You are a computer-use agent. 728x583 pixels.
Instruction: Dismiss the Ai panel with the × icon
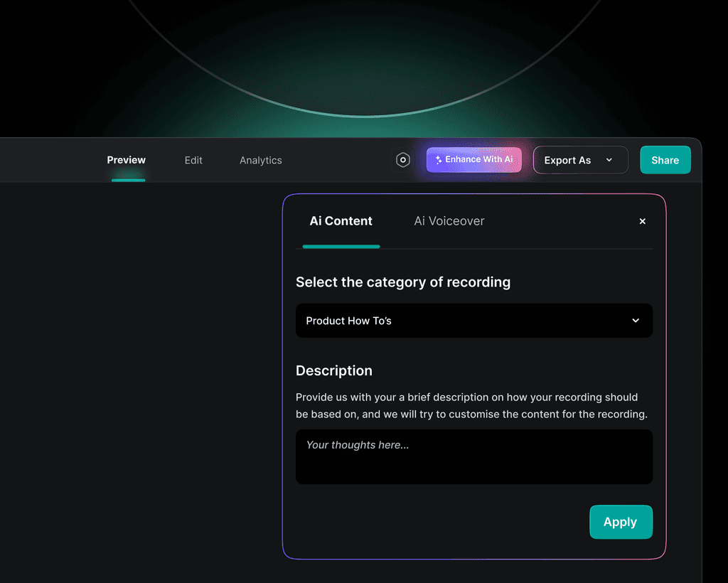coord(642,221)
